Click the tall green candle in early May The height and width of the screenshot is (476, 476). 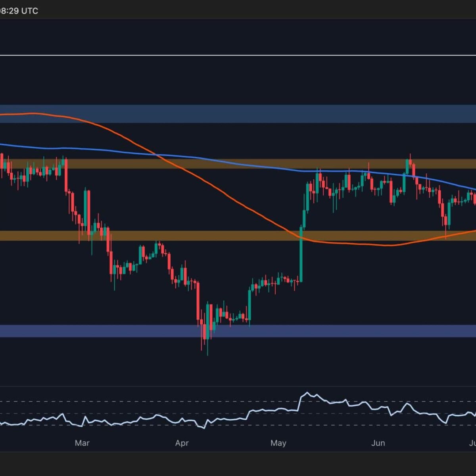tap(301, 254)
